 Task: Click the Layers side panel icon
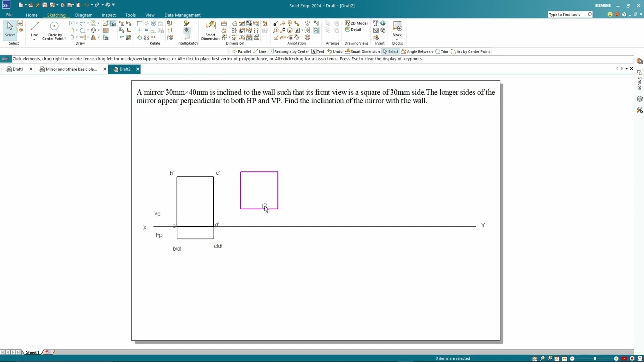[640, 99]
